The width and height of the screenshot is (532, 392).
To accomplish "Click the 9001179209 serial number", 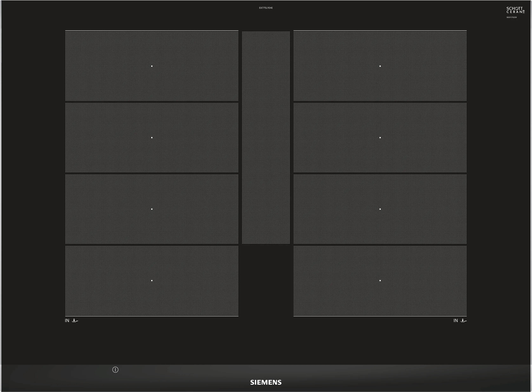I will pos(512,17).
